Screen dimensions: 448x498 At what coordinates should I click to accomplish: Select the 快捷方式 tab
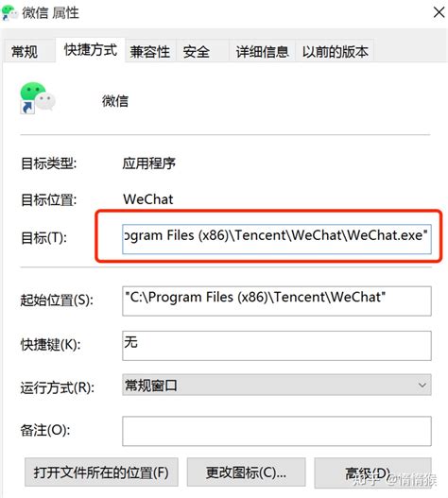pos(91,50)
